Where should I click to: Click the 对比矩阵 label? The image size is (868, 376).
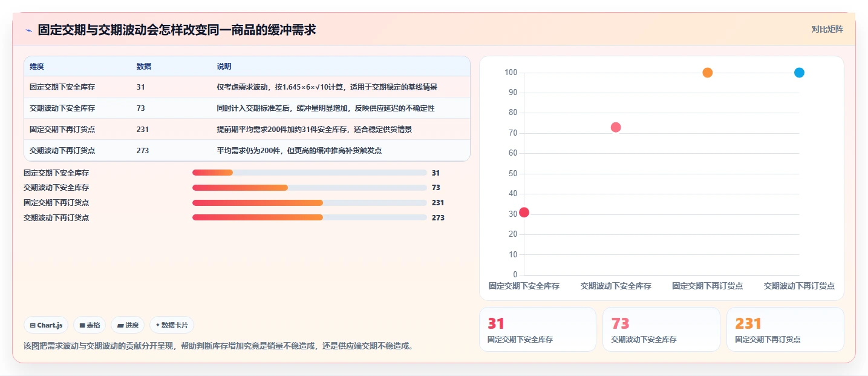(x=827, y=29)
